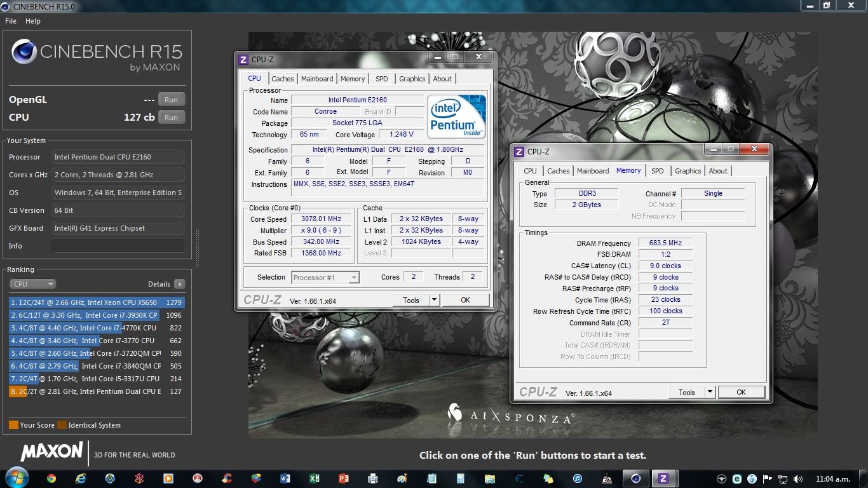Click the MAXON logo at bottom left
868x488 pixels.
(x=51, y=452)
